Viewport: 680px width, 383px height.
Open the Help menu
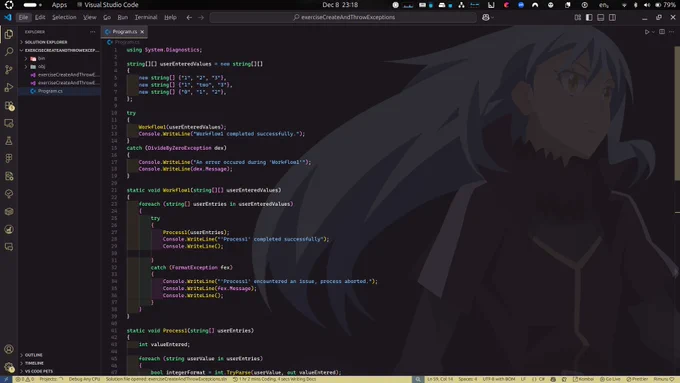click(x=170, y=17)
